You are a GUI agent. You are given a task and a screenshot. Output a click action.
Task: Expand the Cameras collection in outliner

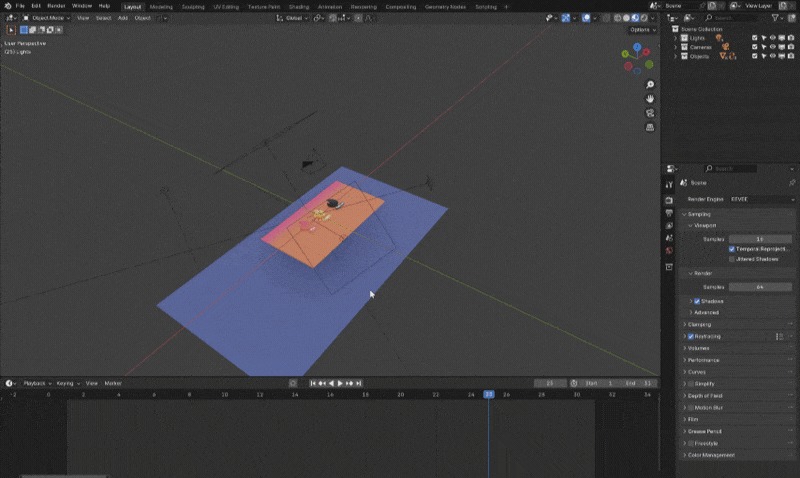pyautogui.click(x=675, y=47)
